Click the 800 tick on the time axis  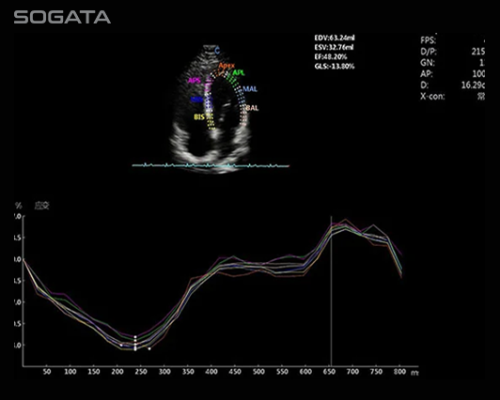point(400,372)
